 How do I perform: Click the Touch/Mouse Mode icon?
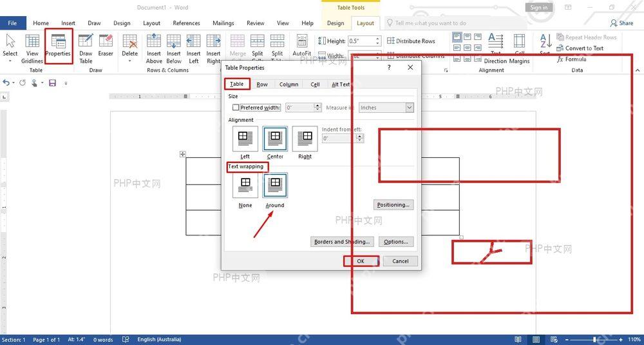(x=35, y=83)
